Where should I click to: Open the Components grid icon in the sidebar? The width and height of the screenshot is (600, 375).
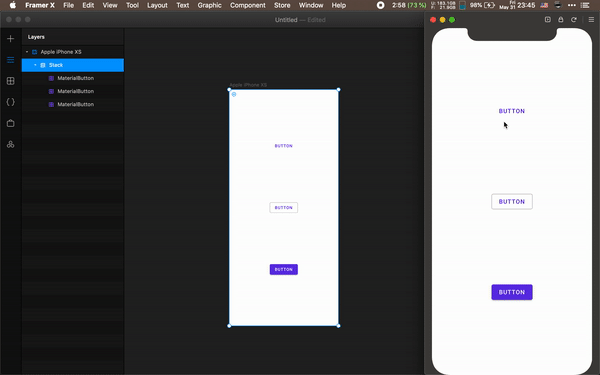pos(11,81)
